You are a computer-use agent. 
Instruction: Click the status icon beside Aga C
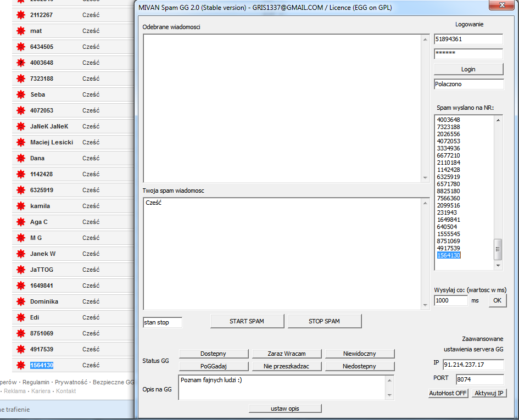pos(21,222)
